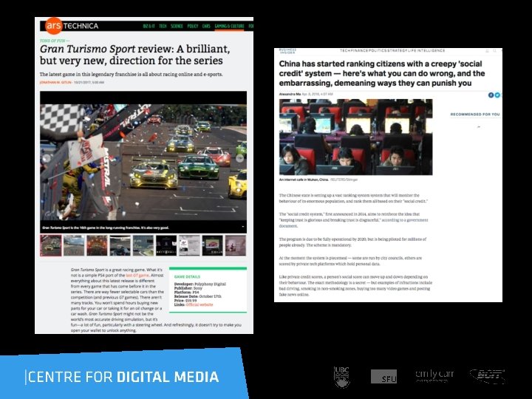532x399 pixels.
Task: Click the 'Price: $59.99' text
Action: 185,300
